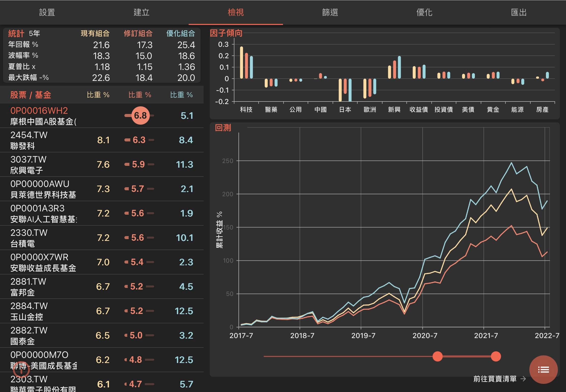Go to the 篩選 tab
The height and width of the screenshot is (392, 566).
[330, 12]
